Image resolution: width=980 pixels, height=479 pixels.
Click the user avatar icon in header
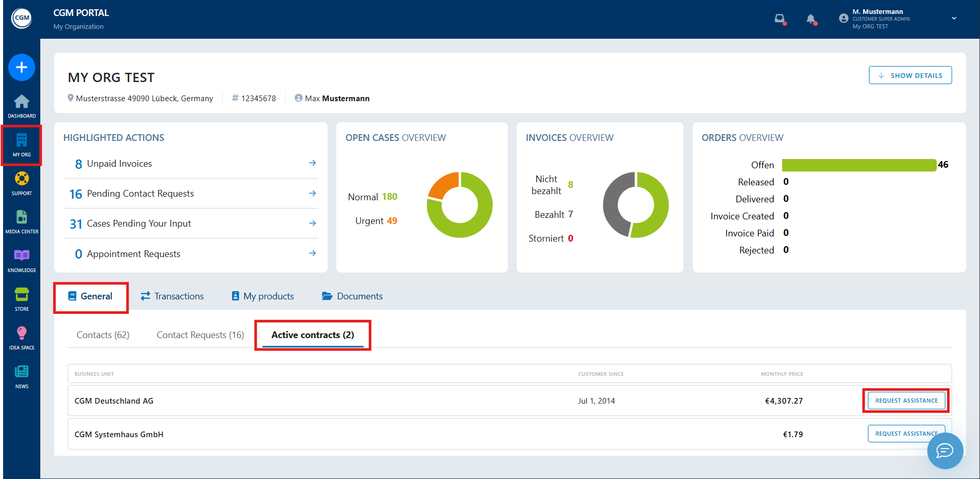(844, 19)
